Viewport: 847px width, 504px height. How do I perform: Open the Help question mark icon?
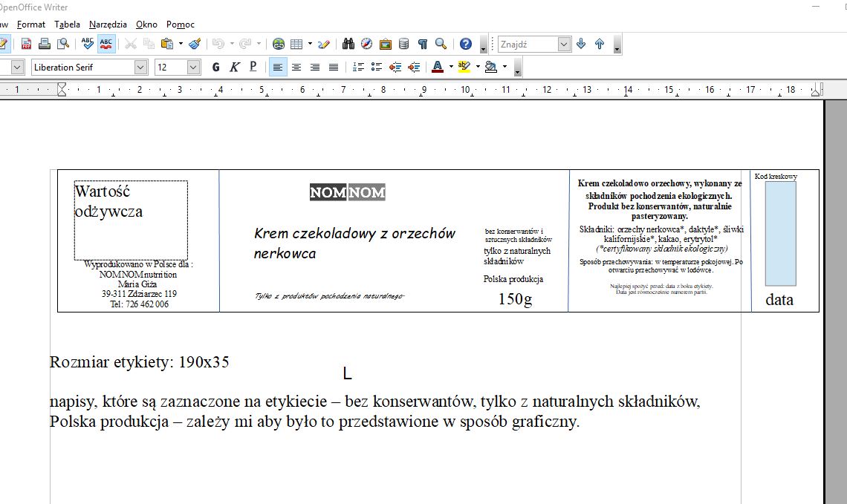(x=465, y=44)
